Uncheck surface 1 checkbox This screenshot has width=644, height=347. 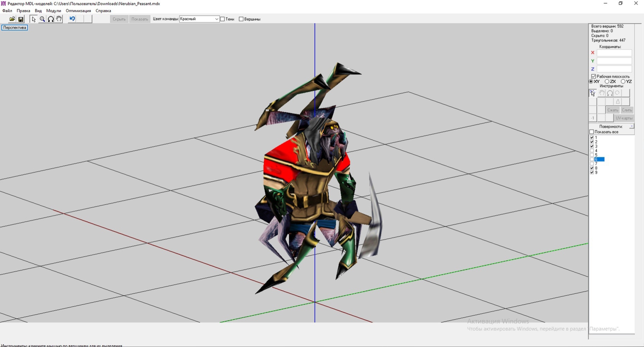(592, 137)
